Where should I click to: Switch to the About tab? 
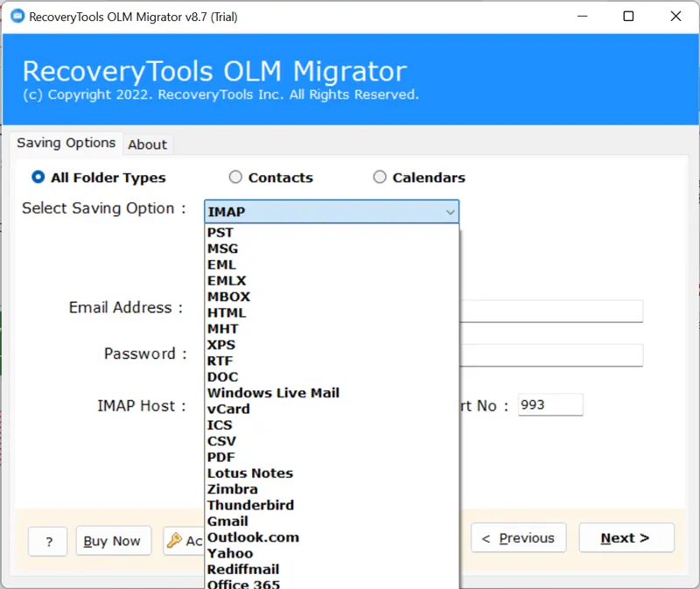tap(147, 144)
